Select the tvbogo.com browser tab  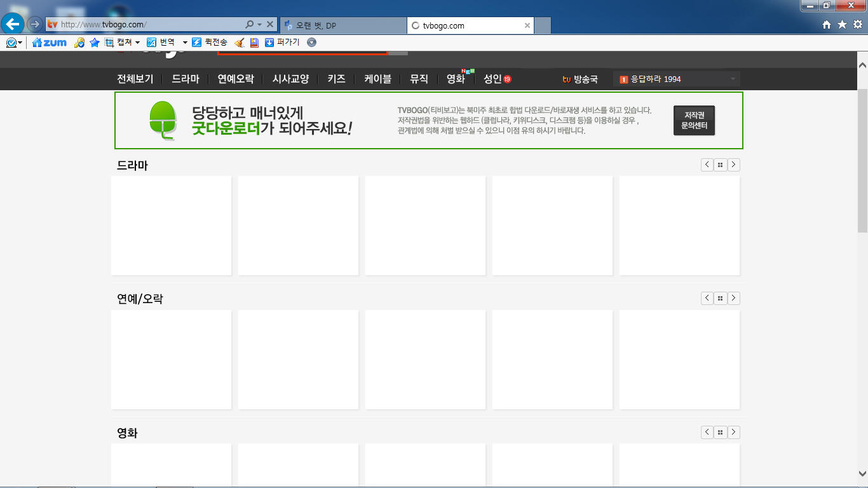470,25
